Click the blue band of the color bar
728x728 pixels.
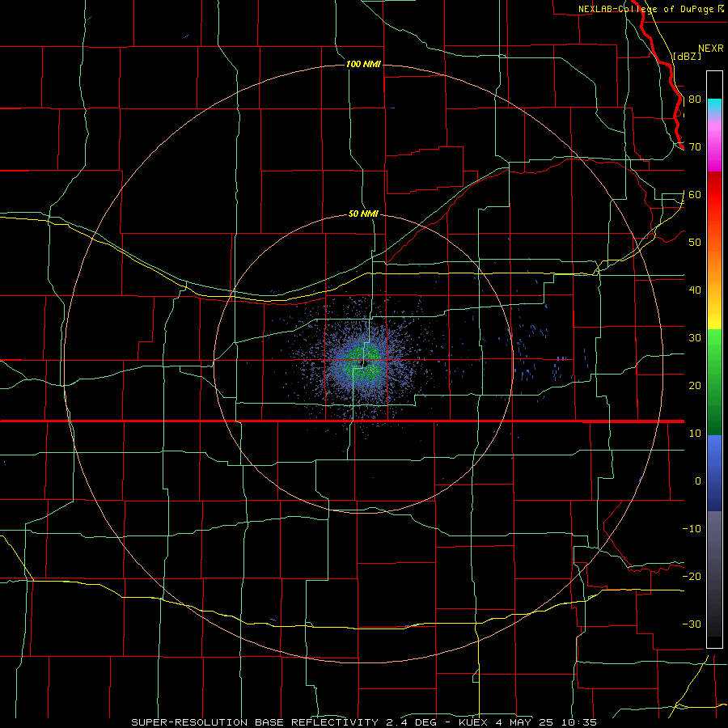714,473
